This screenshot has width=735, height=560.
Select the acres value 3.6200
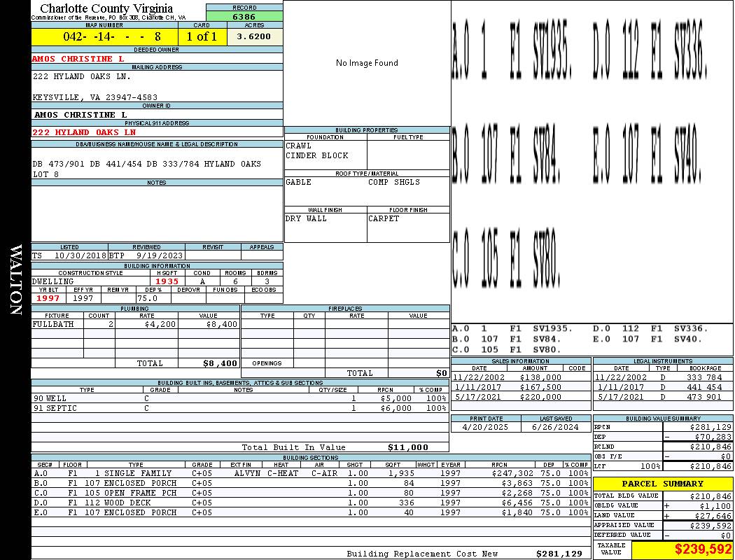click(253, 36)
